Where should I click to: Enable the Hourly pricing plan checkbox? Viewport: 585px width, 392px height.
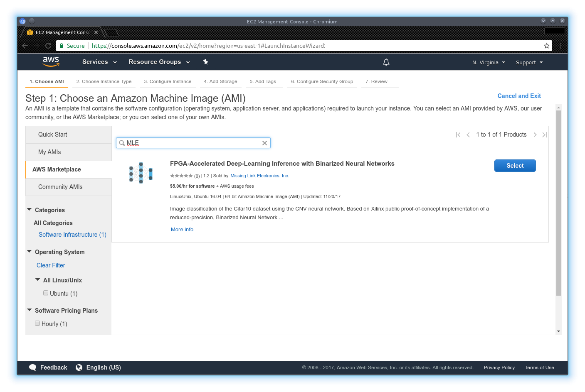tap(37, 323)
